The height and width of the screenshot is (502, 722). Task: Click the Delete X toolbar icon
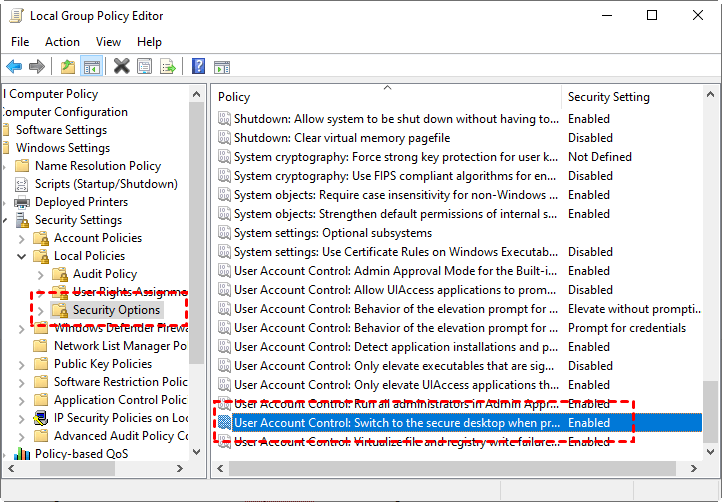(x=121, y=67)
